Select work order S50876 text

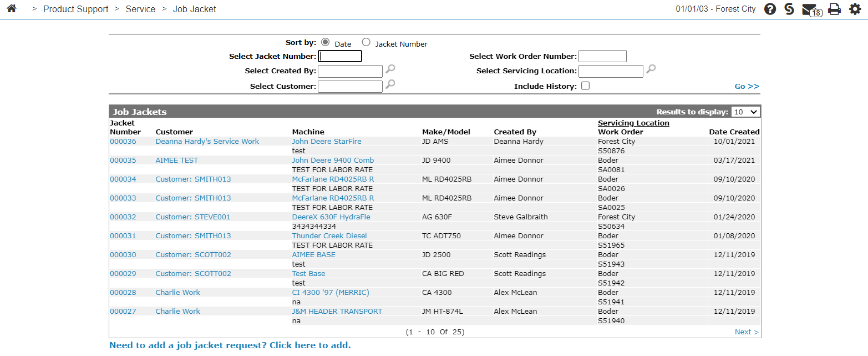611,151
